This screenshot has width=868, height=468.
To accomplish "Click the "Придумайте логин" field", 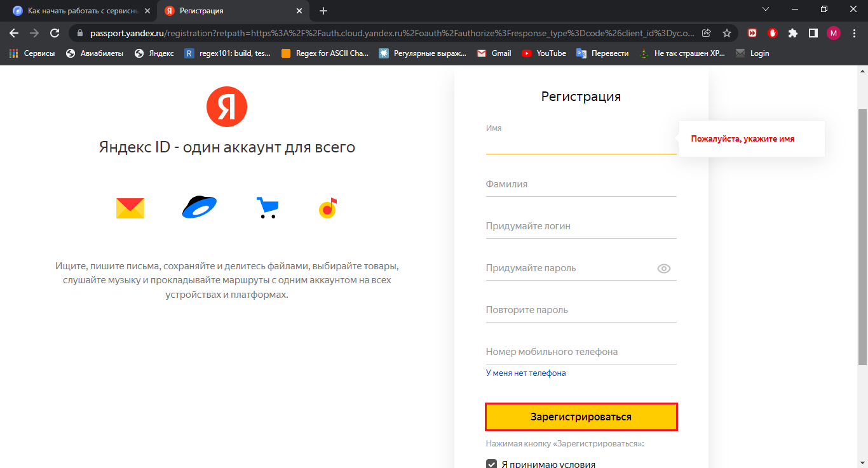I will click(581, 226).
